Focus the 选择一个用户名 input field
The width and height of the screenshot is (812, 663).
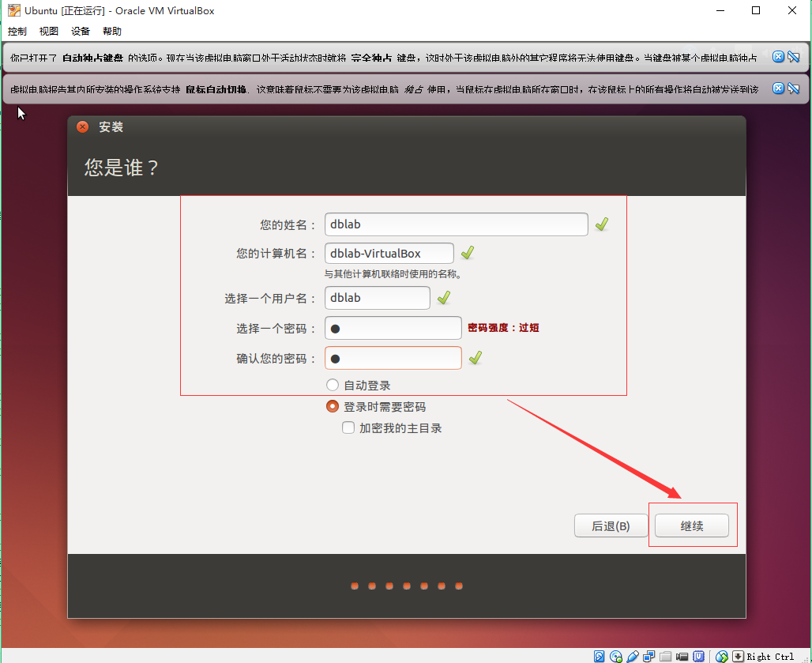378,298
